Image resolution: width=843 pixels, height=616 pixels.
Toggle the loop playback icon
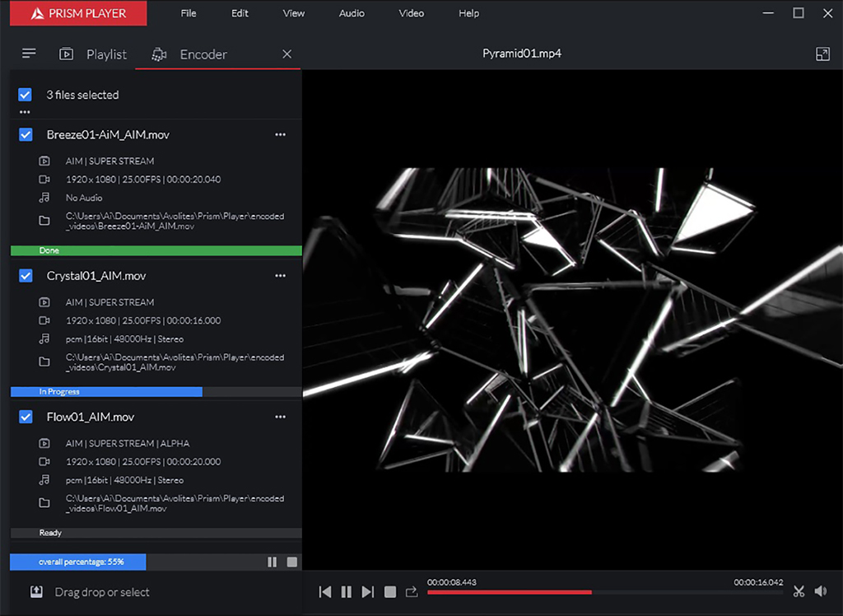click(412, 591)
